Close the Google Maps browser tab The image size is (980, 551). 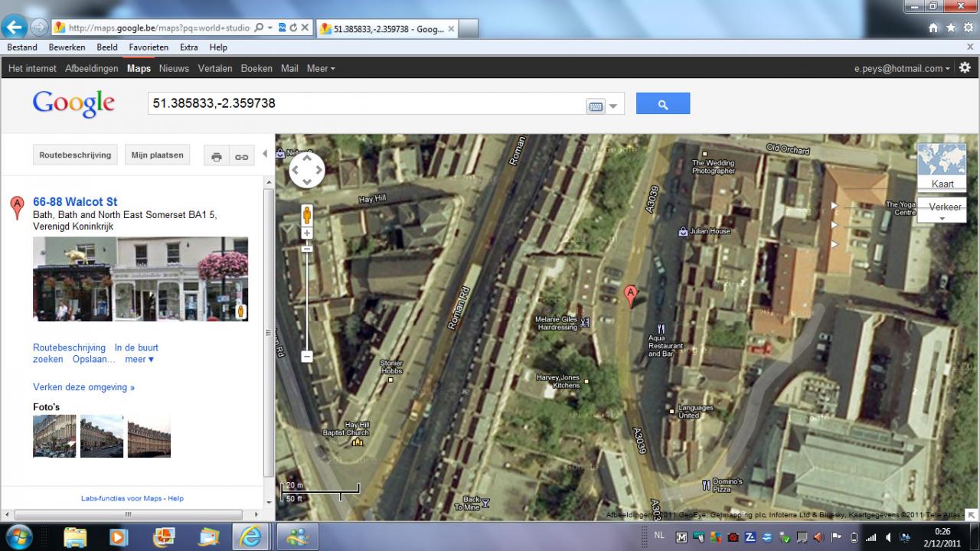(451, 29)
